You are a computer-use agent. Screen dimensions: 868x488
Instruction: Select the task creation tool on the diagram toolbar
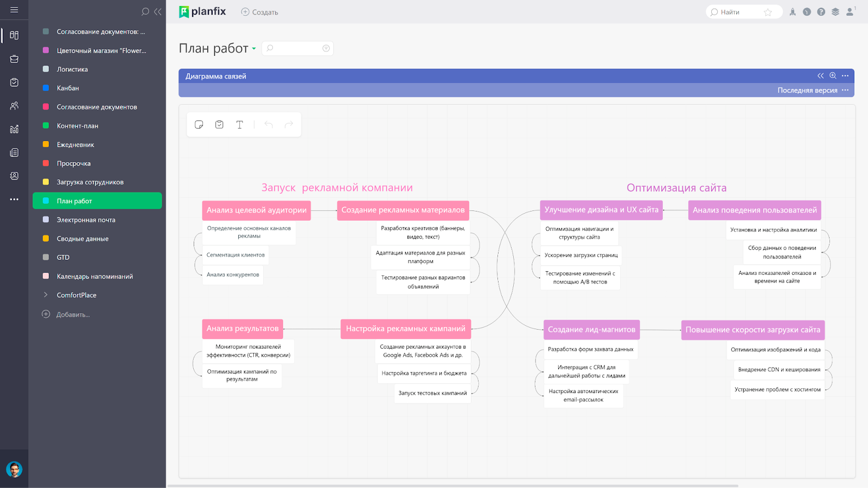click(219, 124)
